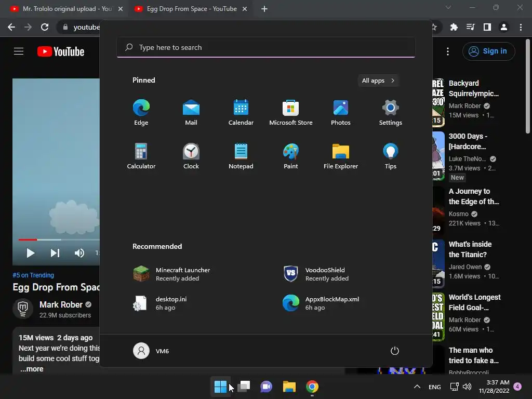Viewport: 532px width, 399px height.
Task: Open the Edge pinned app
Action: (141, 113)
